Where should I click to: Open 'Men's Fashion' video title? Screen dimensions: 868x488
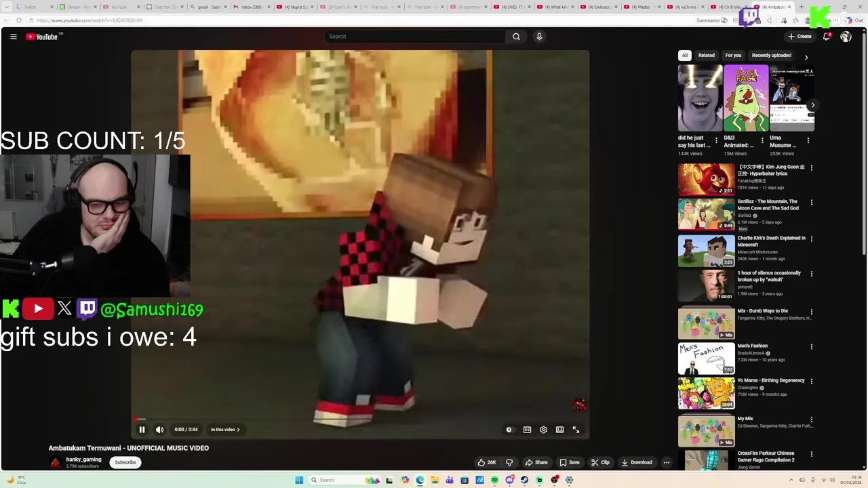click(x=753, y=346)
